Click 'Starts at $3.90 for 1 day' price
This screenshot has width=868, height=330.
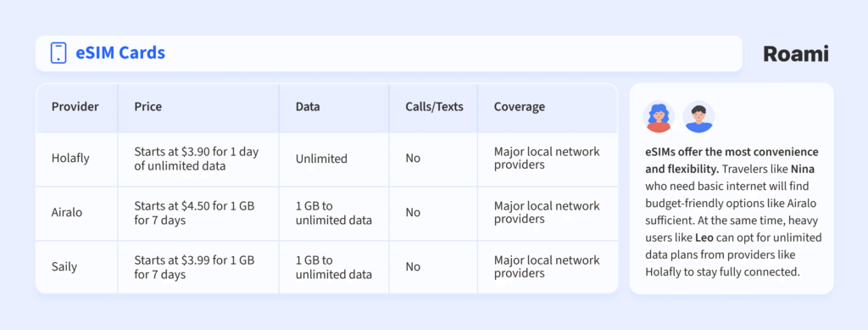197,159
